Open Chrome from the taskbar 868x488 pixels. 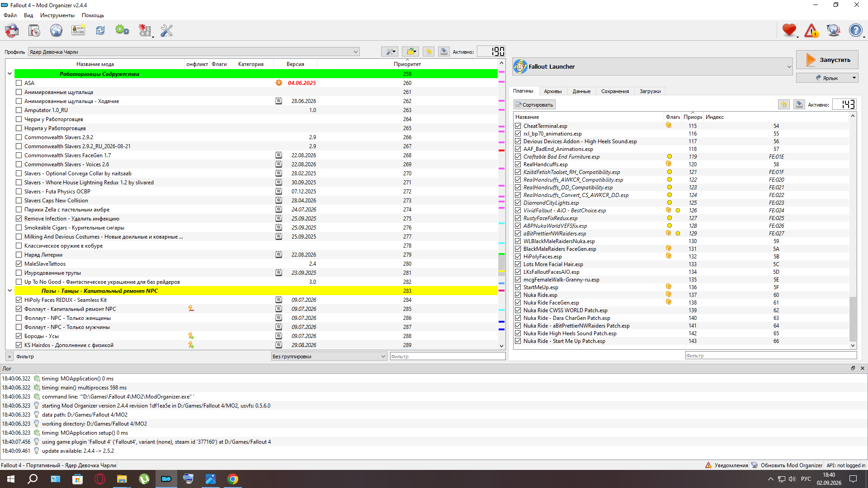(x=233, y=479)
